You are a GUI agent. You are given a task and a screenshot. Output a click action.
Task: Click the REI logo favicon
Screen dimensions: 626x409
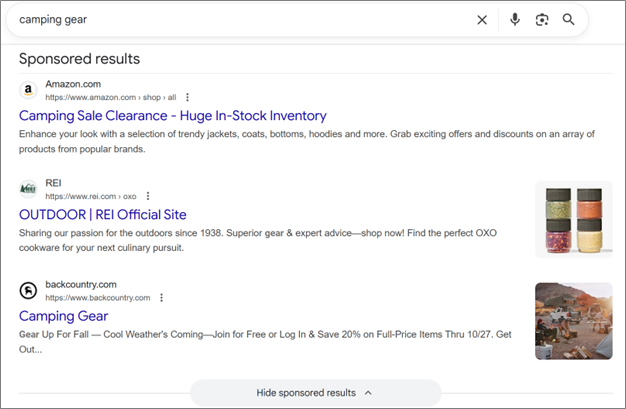(x=29, y=190)
